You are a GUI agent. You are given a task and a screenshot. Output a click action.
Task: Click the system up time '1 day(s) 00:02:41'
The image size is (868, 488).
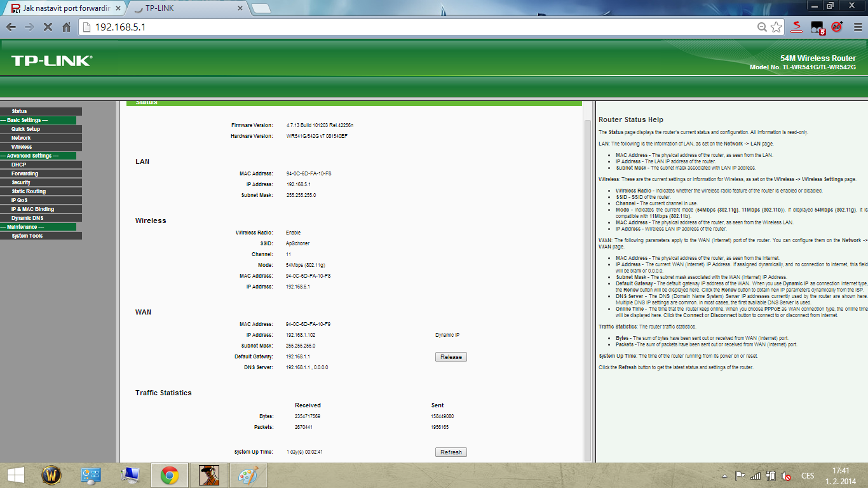tap(305, 452)
